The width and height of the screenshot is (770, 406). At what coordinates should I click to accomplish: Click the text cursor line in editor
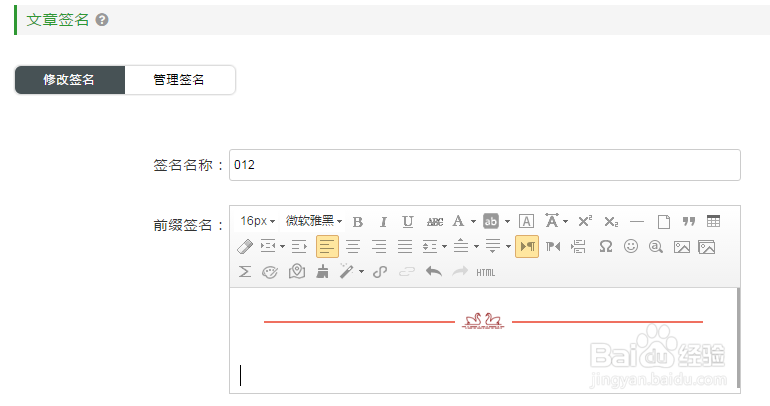click(241, 375)
